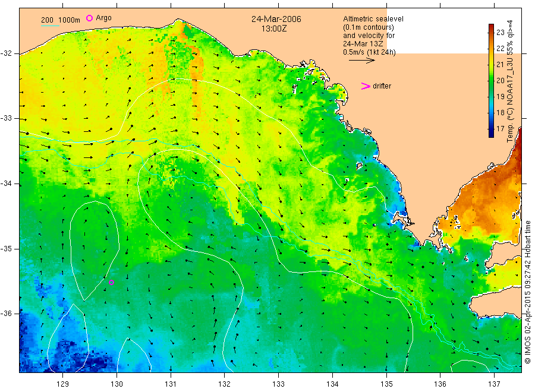The height and width of the screenshot is (392, 535).
Task: Click the magenta Argo circle in legend
Action: (89, 18)
